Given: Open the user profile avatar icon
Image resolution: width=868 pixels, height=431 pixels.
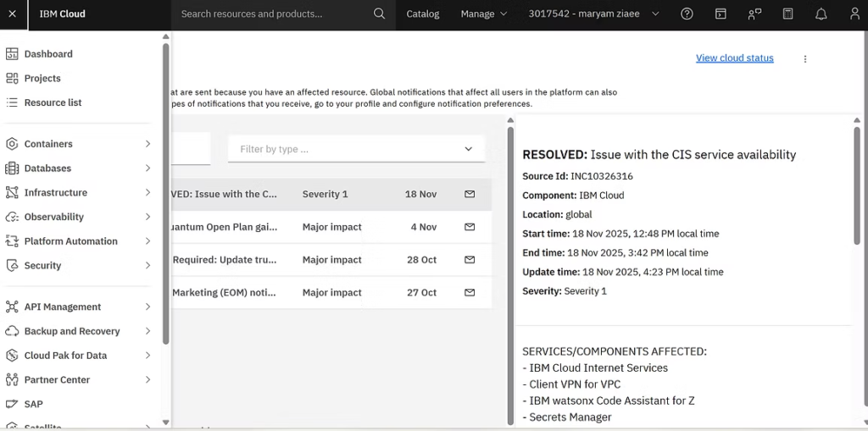Looking at the screenshot, I should pyautogui.click(x=855, y=14).
